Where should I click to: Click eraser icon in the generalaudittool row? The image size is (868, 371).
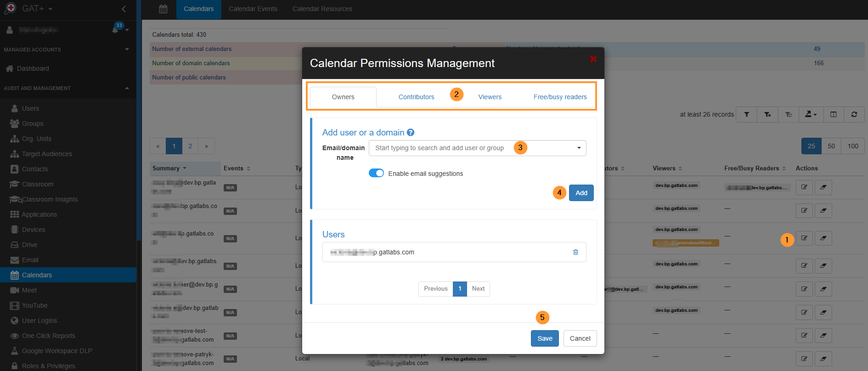tap(823, 238)
